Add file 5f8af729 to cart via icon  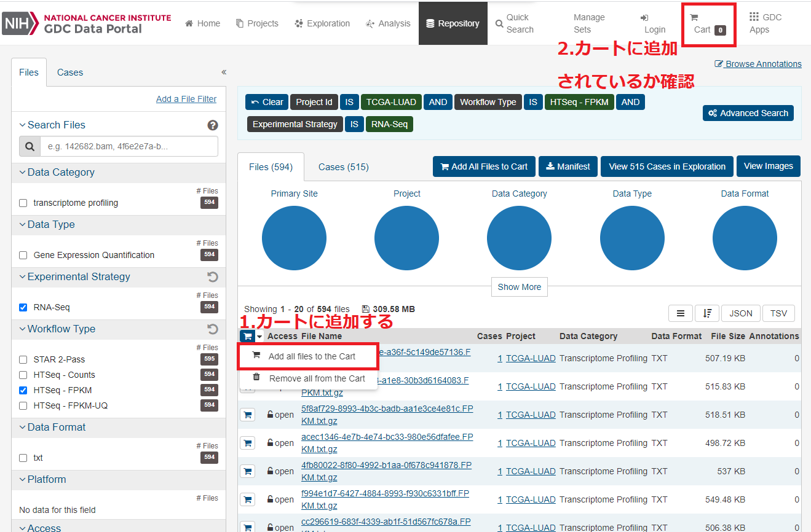[x=247, y=415]
